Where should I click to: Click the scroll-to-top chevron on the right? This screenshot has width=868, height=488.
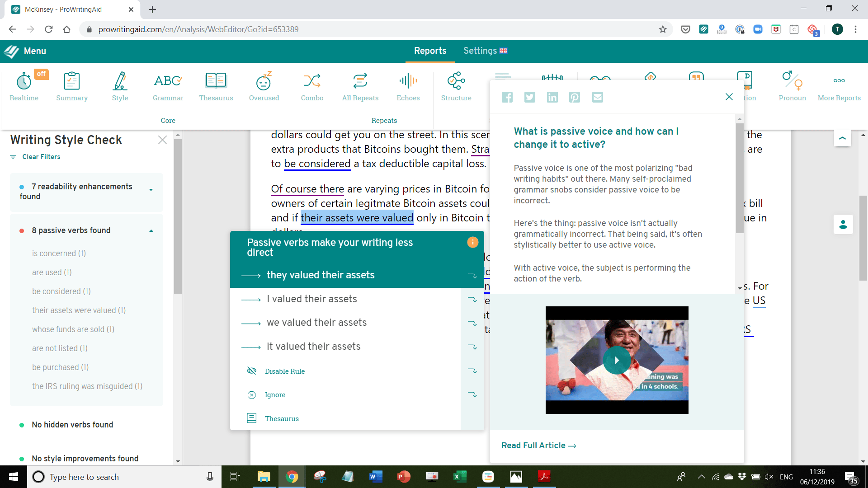coord(842,138)
